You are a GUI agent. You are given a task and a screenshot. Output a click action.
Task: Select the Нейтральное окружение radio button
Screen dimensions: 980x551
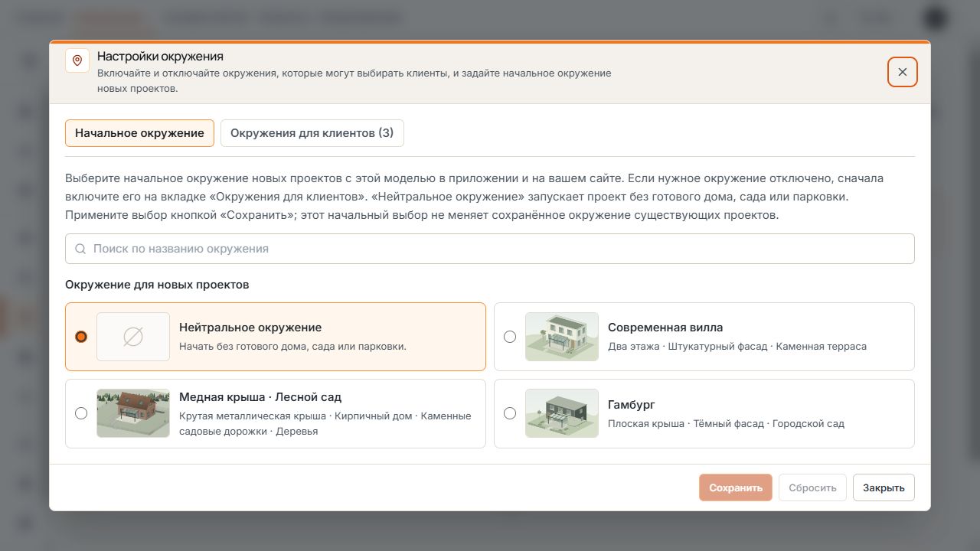81,337
